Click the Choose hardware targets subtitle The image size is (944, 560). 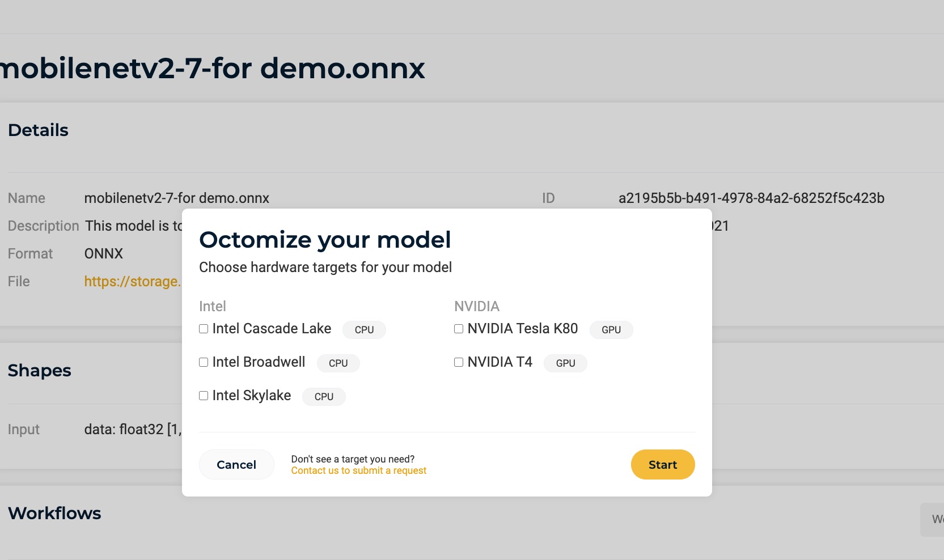(325, 268)
